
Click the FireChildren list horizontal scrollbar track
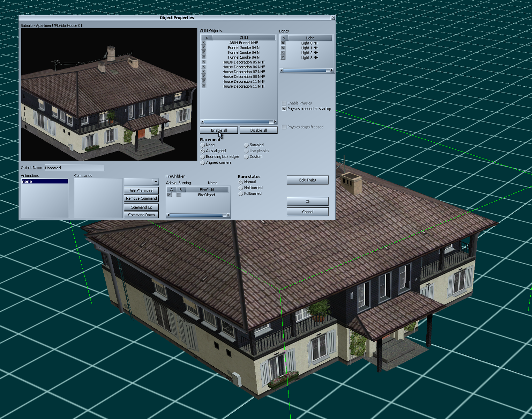click(x=198, y=215)
